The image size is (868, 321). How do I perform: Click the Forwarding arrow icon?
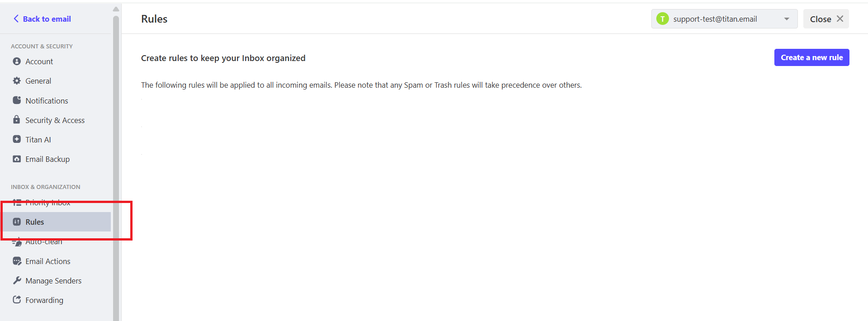tap(17, 300)
